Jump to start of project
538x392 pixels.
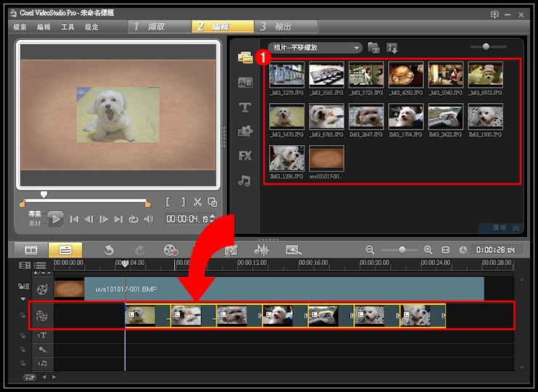coord(74,219)
